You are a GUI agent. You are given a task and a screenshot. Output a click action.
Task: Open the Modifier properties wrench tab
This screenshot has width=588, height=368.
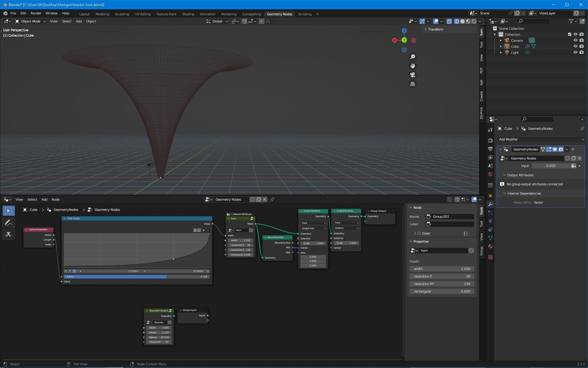(x=490, y=204)
